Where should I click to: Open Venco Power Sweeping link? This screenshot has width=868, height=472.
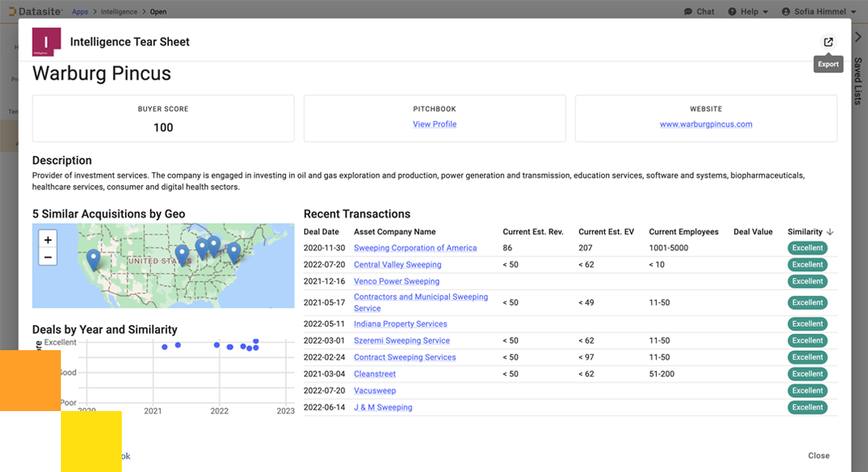click(x=396, y=281)
